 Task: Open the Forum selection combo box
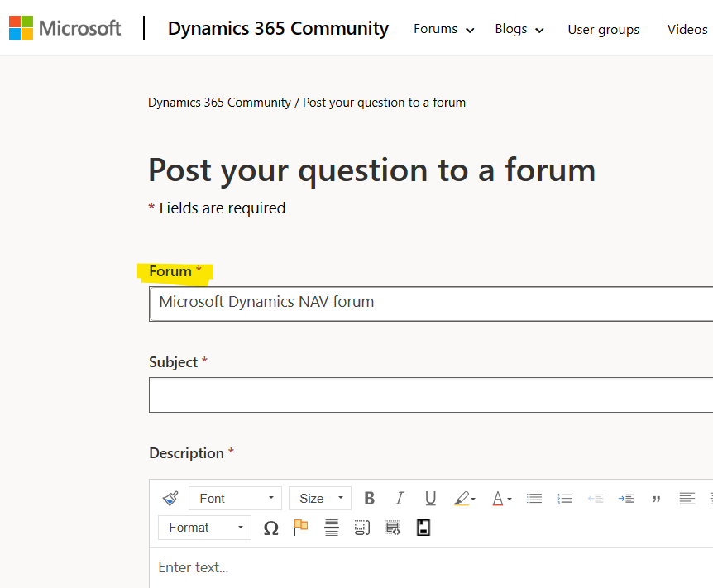pyautogui.click(x=431, y=304)
